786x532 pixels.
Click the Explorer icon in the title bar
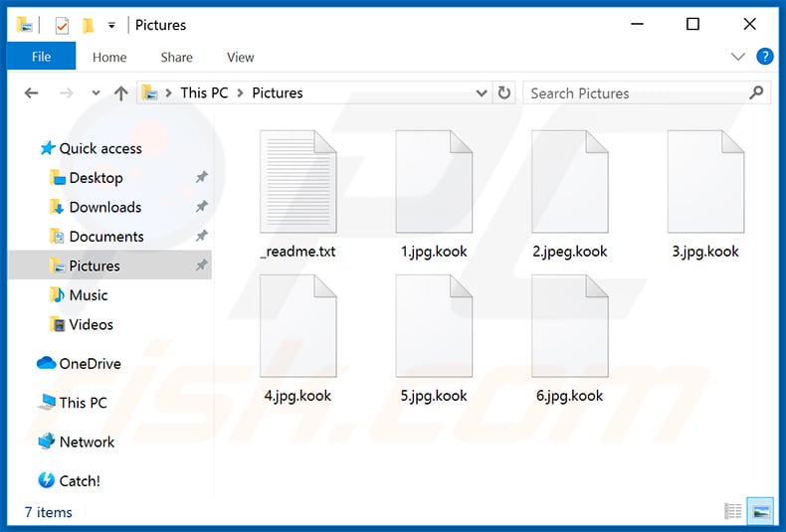point(24,25)
